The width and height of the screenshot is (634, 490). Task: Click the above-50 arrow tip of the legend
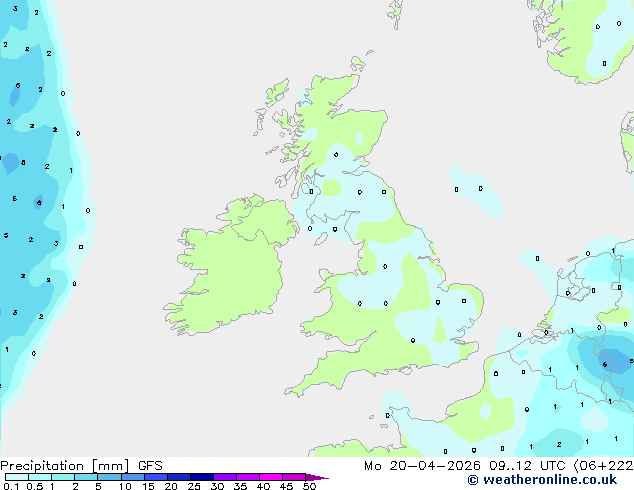pyautogui.click(x=317, y=477)
